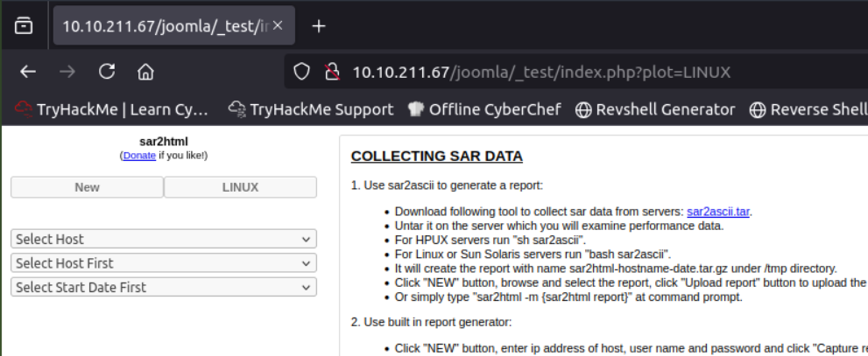This screenshot has width=868, height=356.
Task: Open the Revshell Generator bookmark
Action: pos(655,109)
